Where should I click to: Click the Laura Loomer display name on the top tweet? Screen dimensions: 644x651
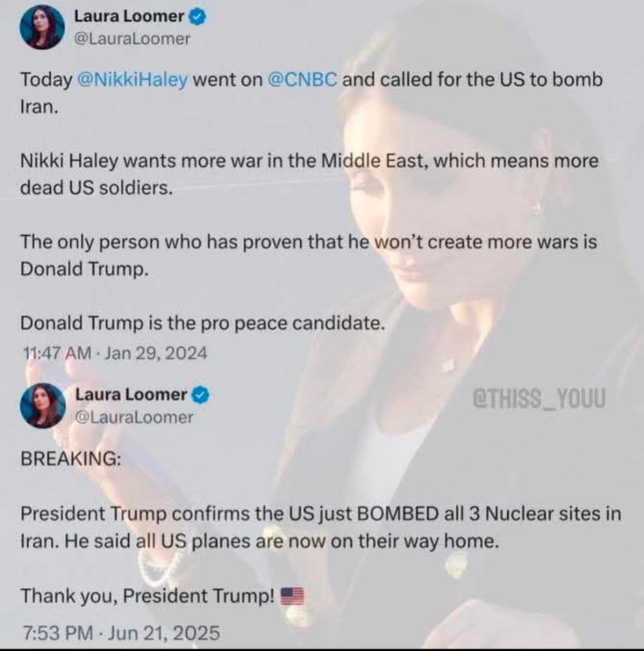(x=129, y=17)
